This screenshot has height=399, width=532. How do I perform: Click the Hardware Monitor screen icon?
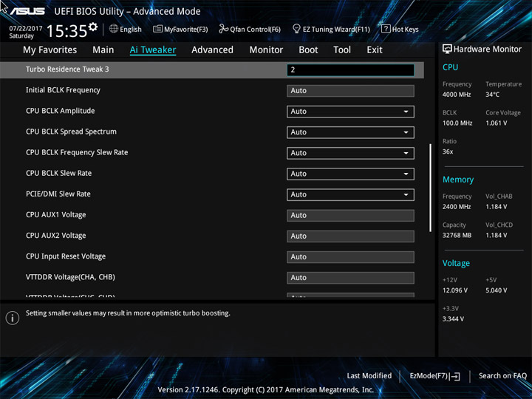tap(447, 50)
